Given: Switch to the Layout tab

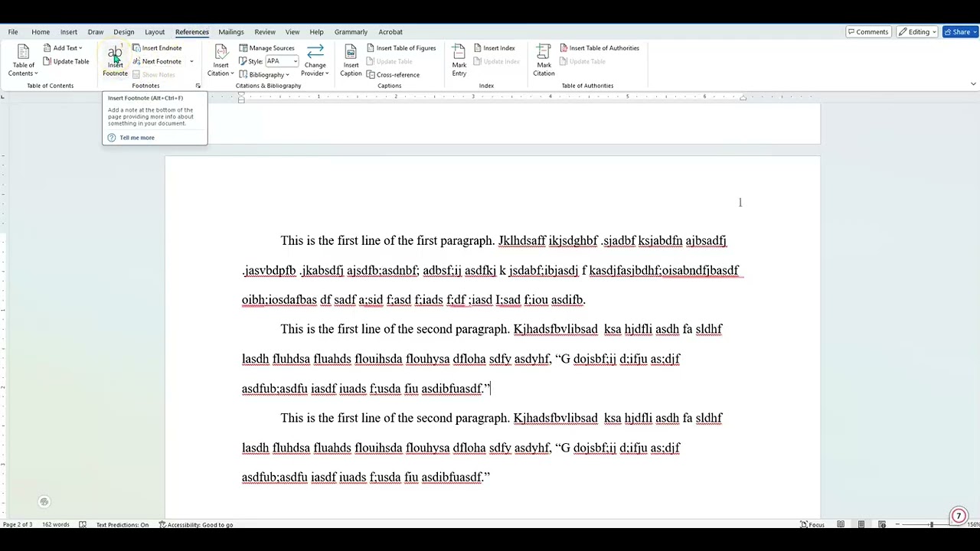Looking at the screenshot, I should coord(155,32).
